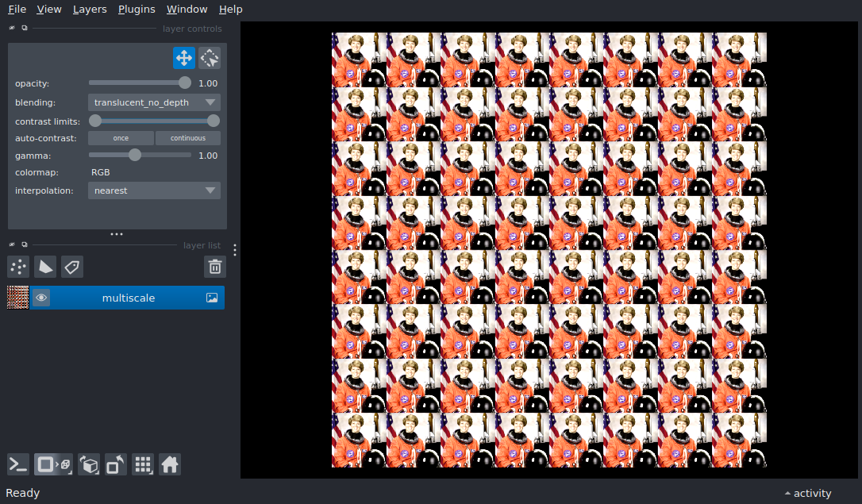Add a new shapes layer
This screenshot has height=504, width=862.
pyautogui.click(x=45, y=267)
